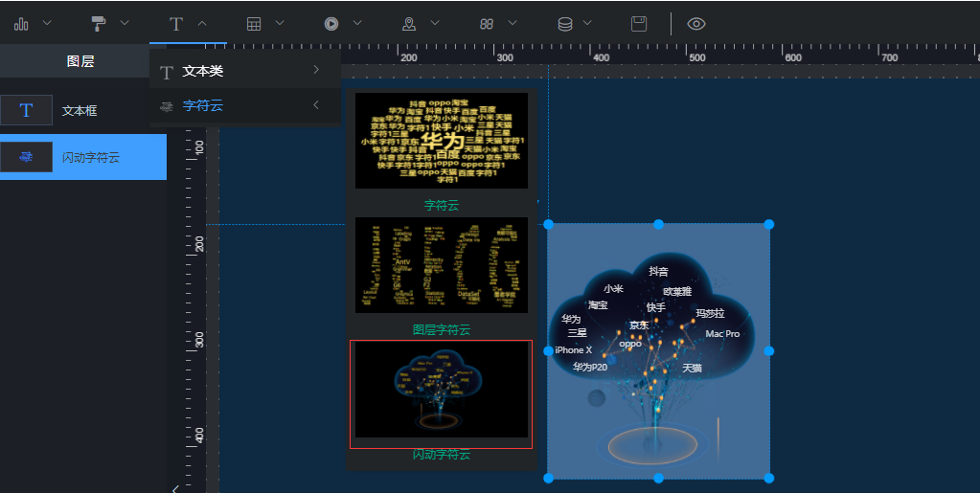
Task: Click the word iPhone X in the cloud
Action: (x=573, y=350)
